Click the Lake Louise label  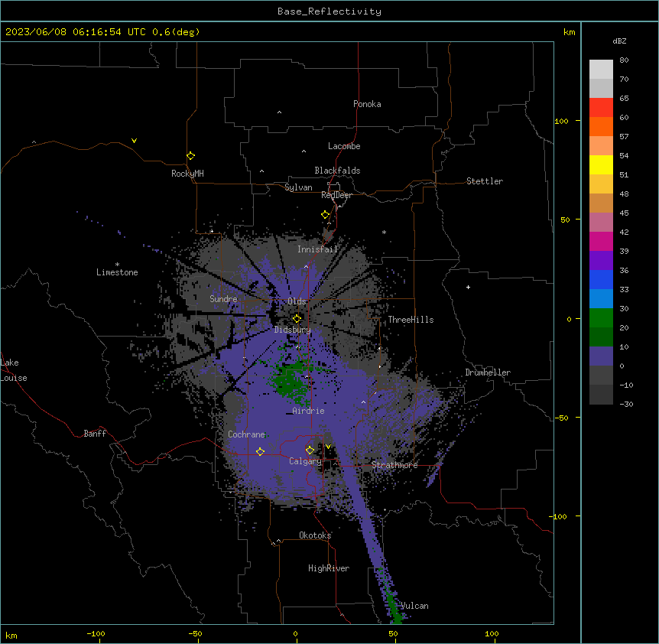pyautogui.click(x=14, y=370)
